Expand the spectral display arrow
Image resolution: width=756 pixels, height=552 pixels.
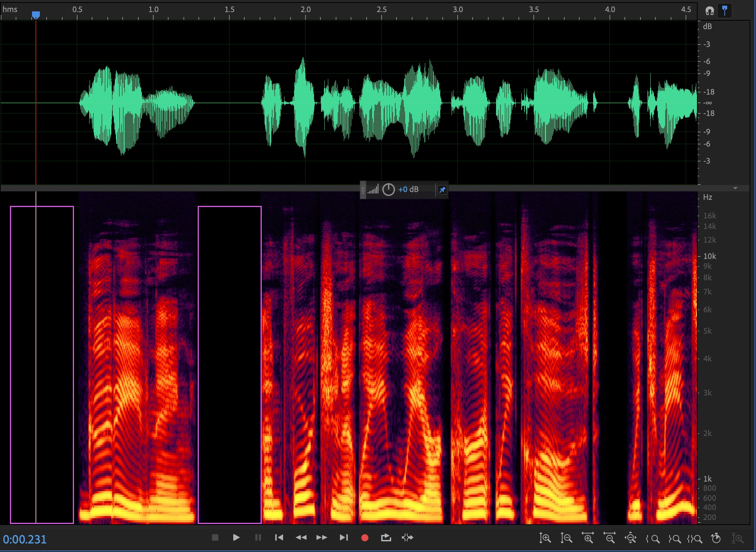735,188
